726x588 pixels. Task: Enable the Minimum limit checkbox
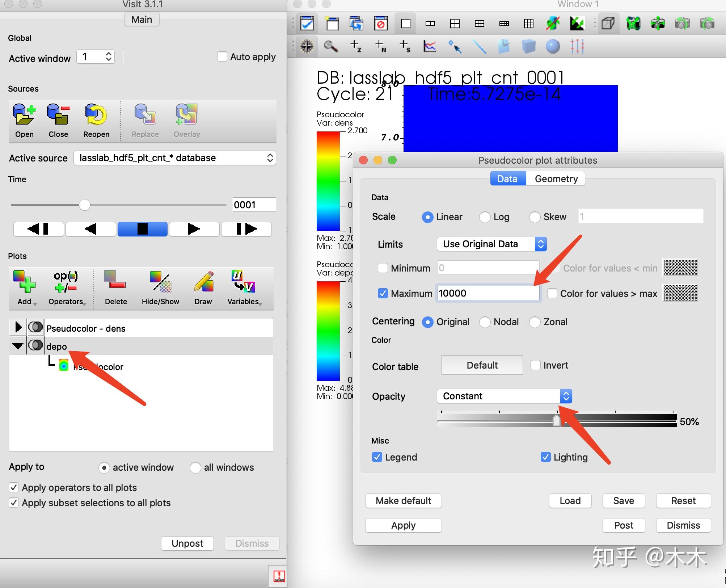click(x=383, y=268)
